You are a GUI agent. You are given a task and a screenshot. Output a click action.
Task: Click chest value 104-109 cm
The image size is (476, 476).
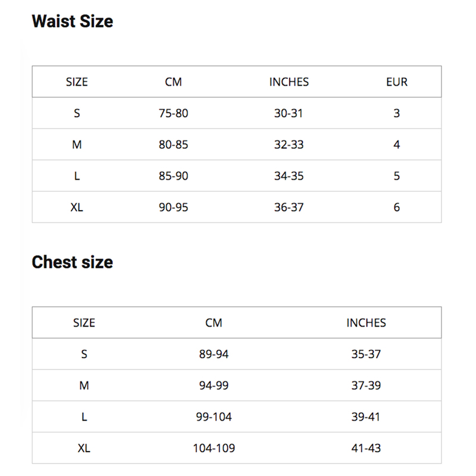(x=214, y=448)
